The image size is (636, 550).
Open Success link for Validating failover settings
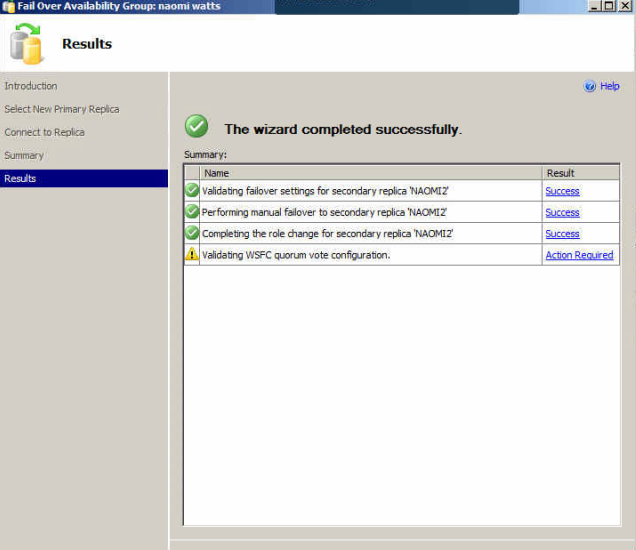coord(562,191)
